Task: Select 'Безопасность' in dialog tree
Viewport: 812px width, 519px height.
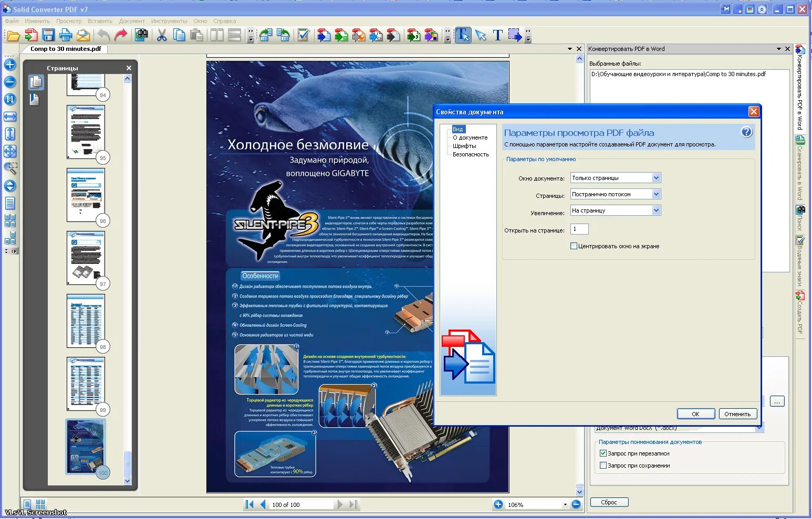Action: point(471,154)
